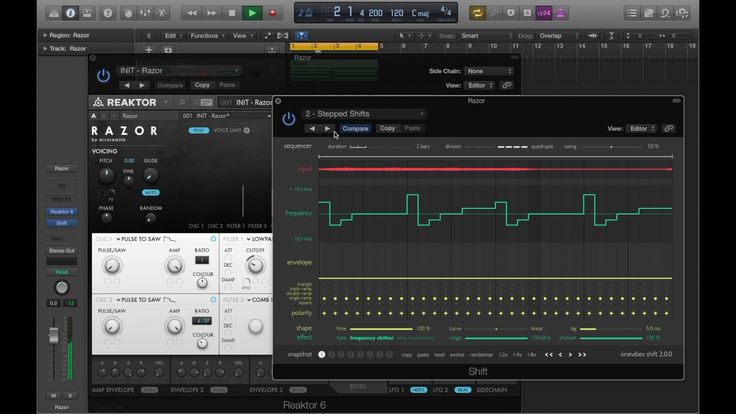Screen dimensions: 736x414
Task: Click the link button in Shift window
Action: point(668,129)
